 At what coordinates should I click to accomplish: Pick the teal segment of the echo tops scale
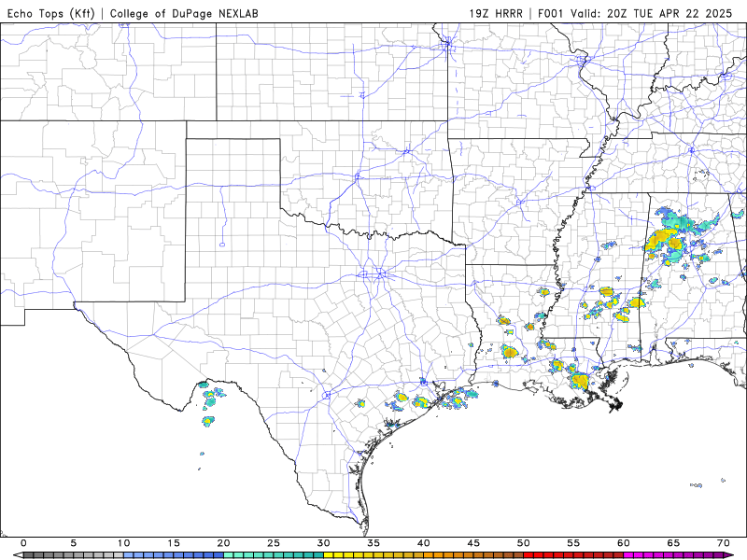(x=274, y=555)
